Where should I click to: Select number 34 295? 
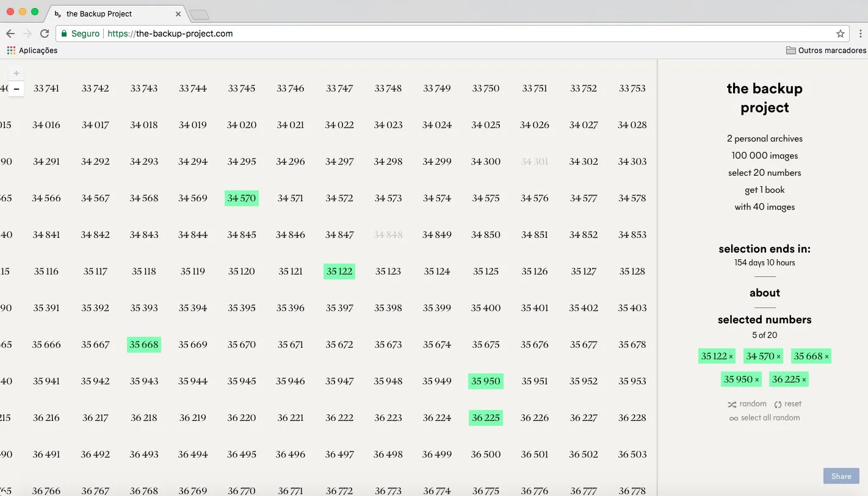click(x=242, y=162)
